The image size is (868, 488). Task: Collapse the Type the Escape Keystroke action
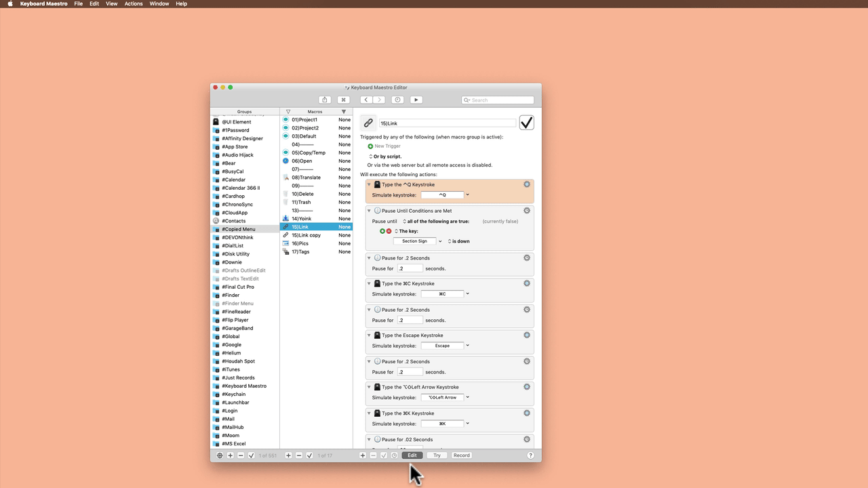pyautogui.click(x=370, y=335)
